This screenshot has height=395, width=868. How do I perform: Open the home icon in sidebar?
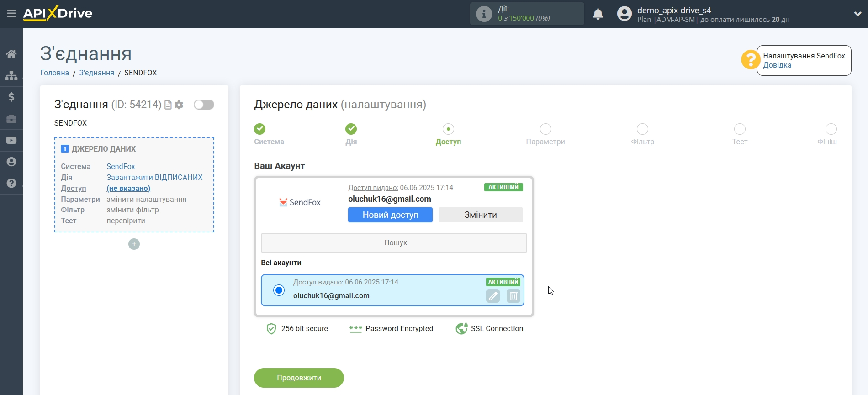click(x=11, y=54)
